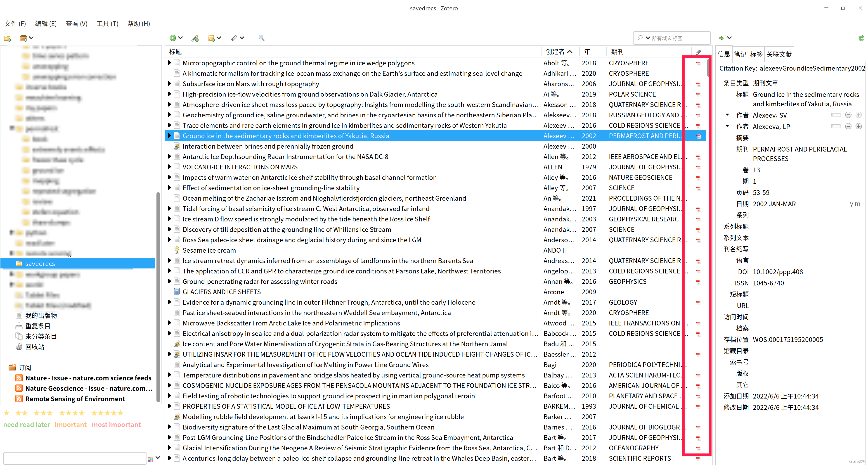Open the New Note dropdown arrow

point(219,38)
